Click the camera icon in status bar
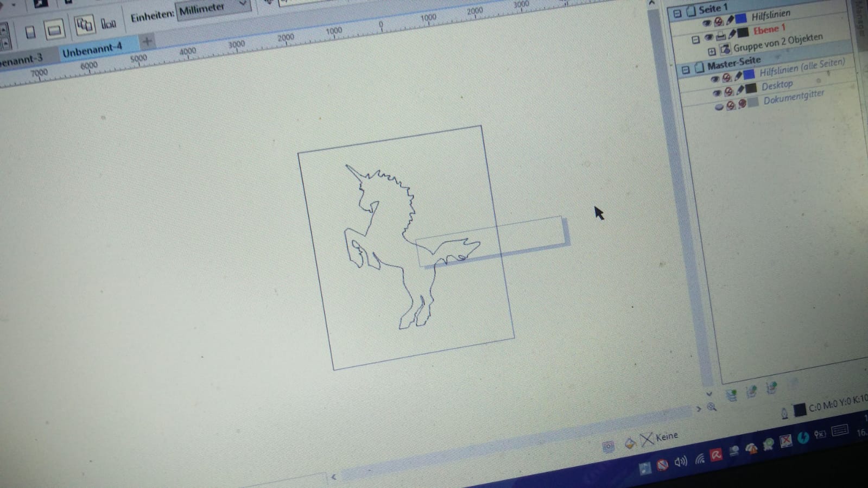The image size is (868, 488). [609, 446]
